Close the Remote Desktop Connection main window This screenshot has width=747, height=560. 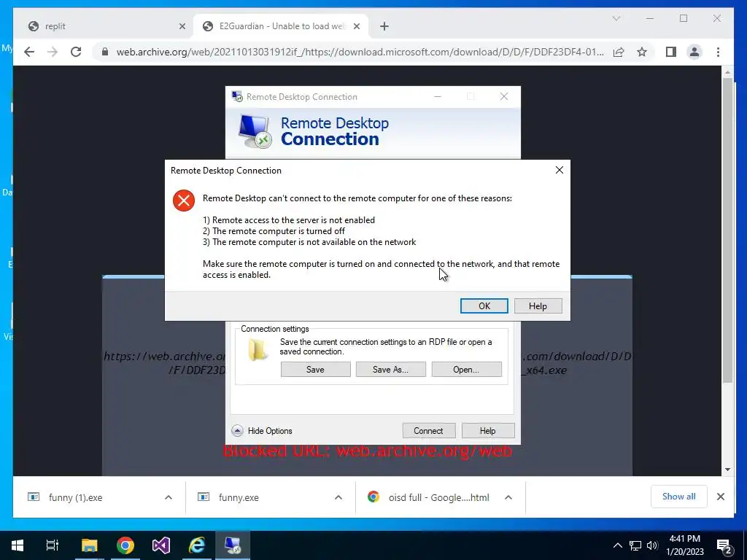tap(504, 97)
